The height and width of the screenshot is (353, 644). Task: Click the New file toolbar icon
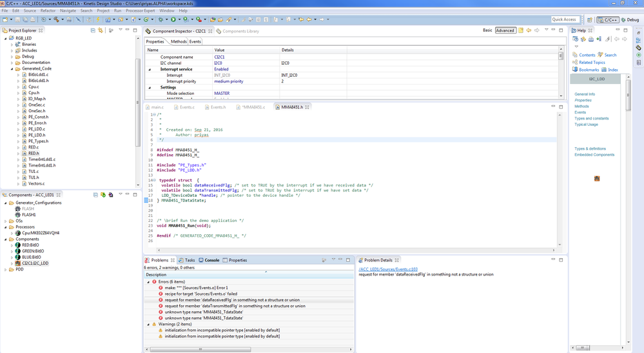coord(5,19)
